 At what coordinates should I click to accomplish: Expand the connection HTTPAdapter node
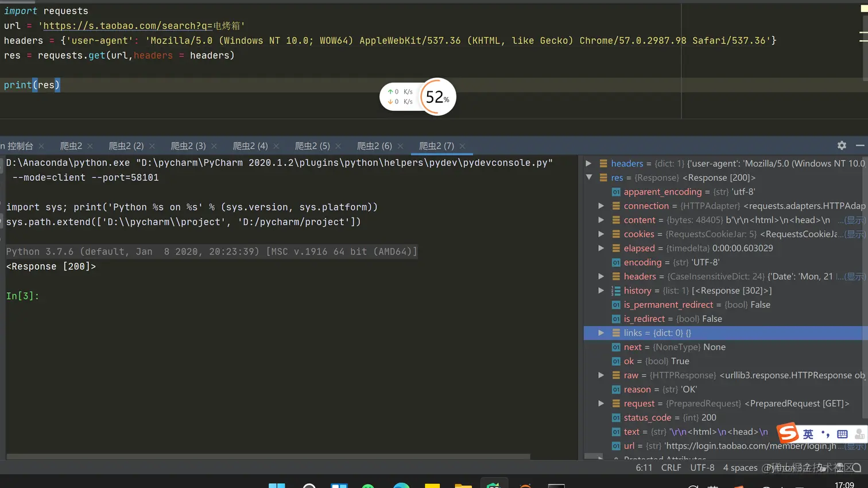[601, 206]
